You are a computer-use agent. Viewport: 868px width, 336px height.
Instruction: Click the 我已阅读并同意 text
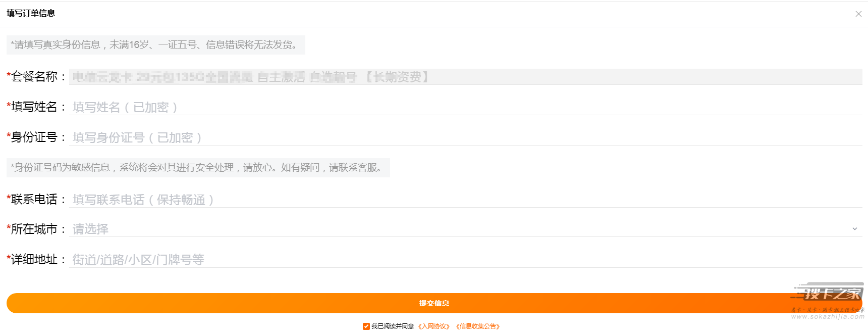[393, 326]
